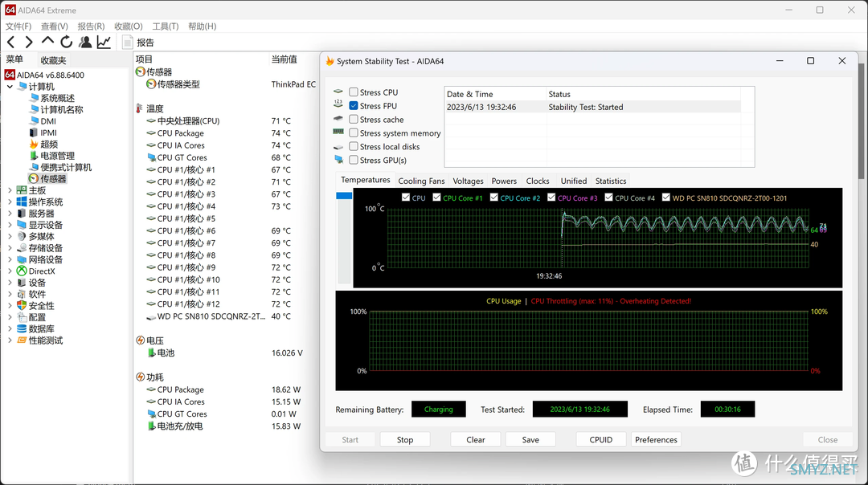
Task: Open Preferences in stability test
Action: click(x=656, y=440)
